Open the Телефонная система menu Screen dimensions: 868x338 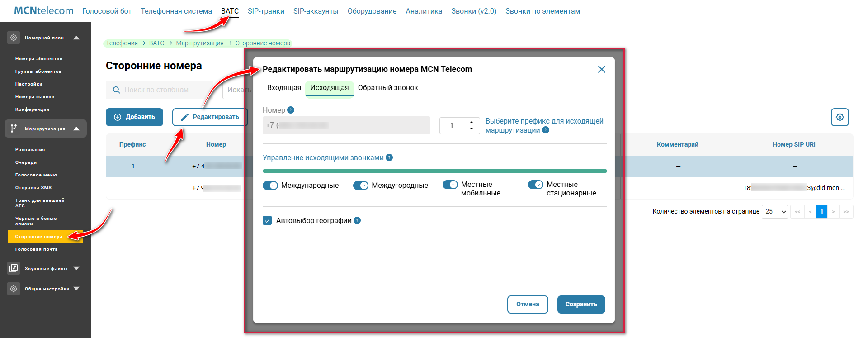tap(176, 11)
